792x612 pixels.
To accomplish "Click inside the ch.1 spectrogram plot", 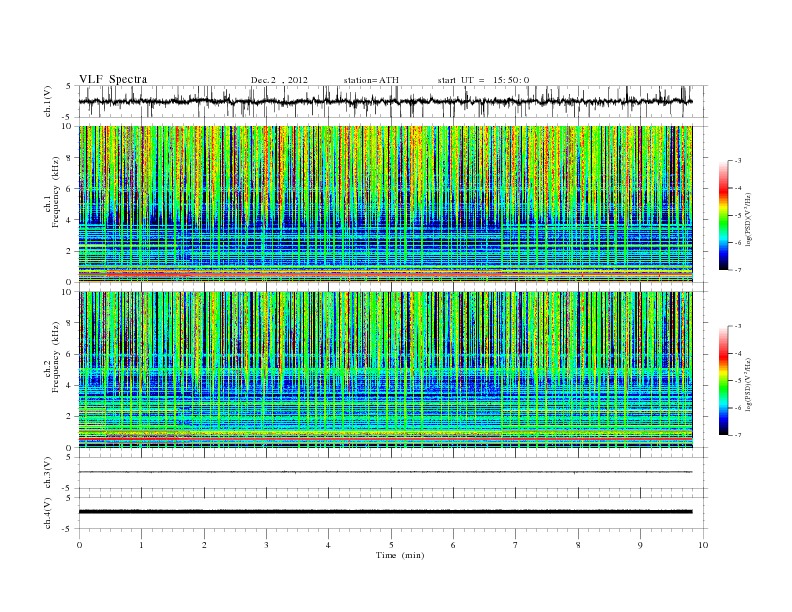I will point(385,204).
